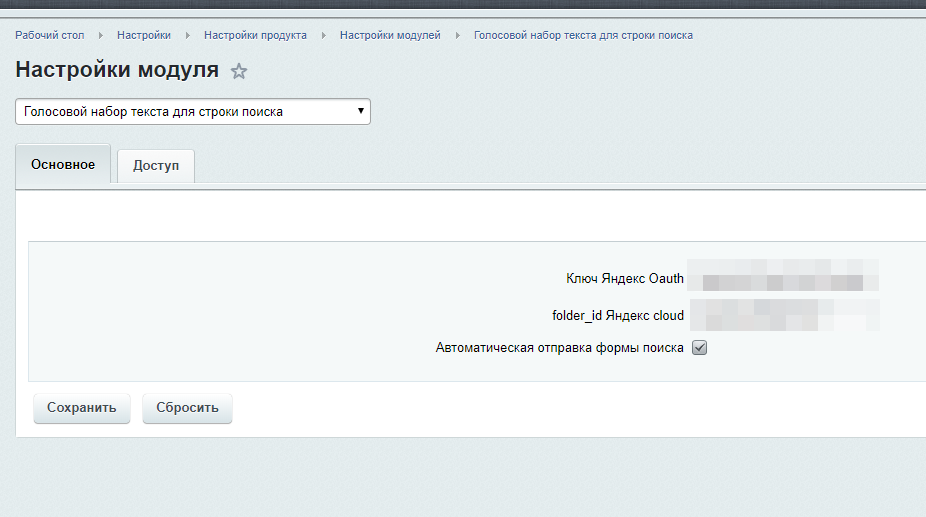Go to Рабочий стол breadcrumb link
The image size is (926, 517).
tap(50, 36)
